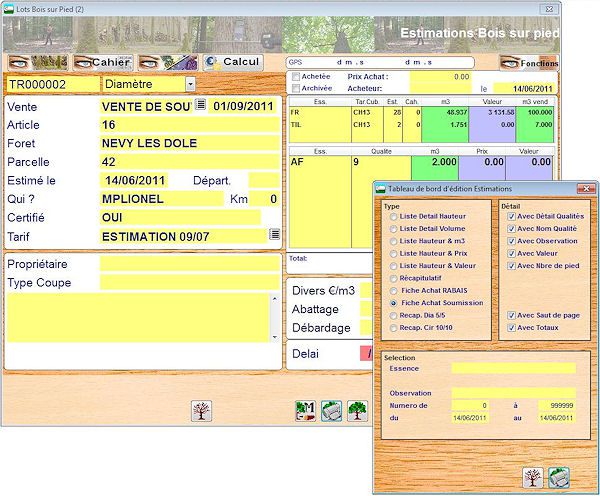Click the FR row in essence table
600x496 pixels.
coord(421,112)
